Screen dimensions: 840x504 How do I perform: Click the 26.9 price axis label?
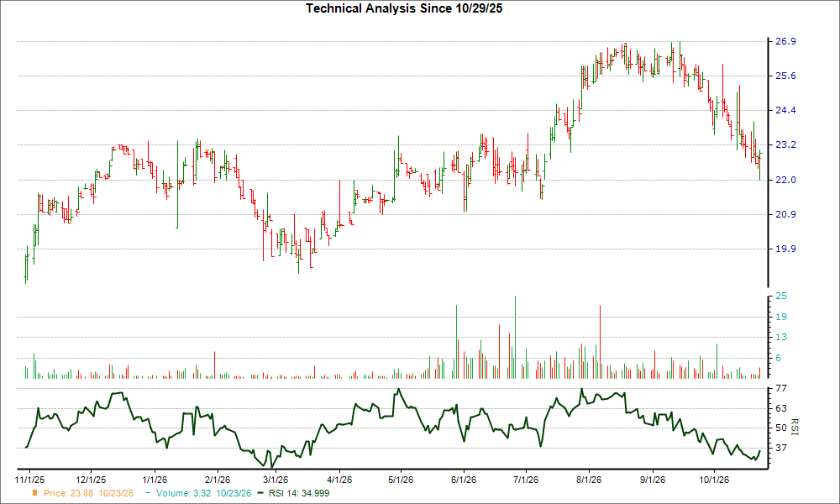coord(785,41)
